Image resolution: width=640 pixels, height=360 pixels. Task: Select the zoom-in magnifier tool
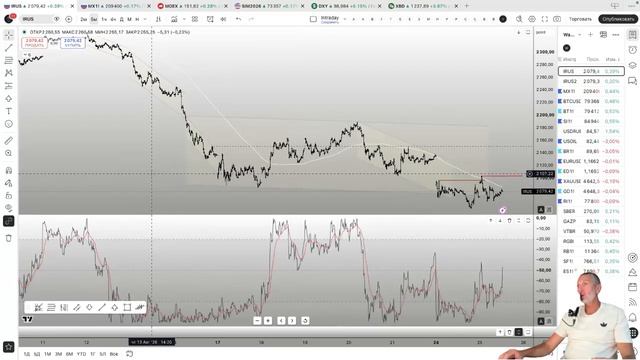tap(9, 153)
